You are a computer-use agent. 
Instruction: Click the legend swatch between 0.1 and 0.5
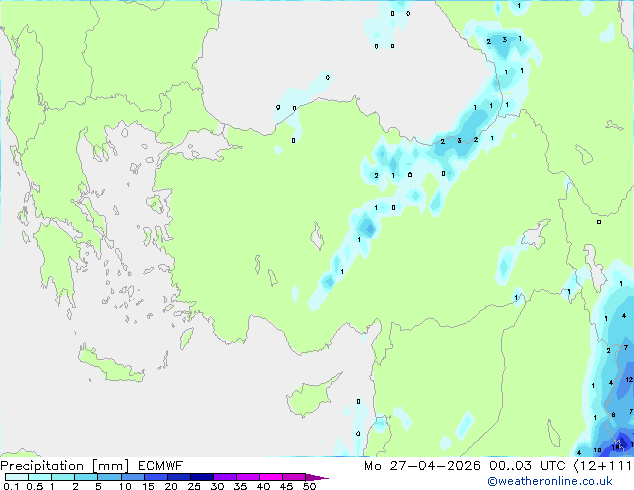pos(17,477)
